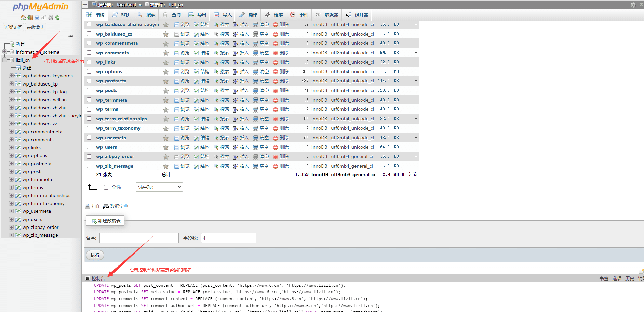
Task: Open navigation panel settings gear icon
Action: tap(51, 17)
